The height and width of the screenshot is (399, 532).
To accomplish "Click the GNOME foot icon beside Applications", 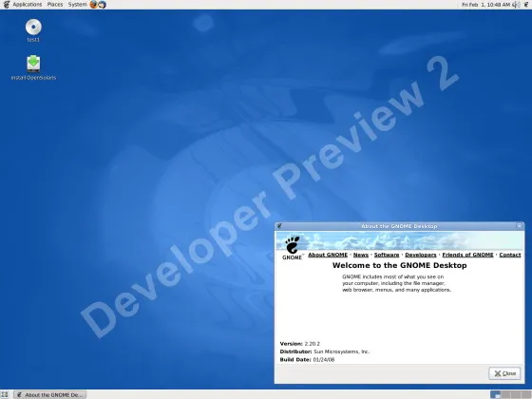I will click(x=6, y=5).
